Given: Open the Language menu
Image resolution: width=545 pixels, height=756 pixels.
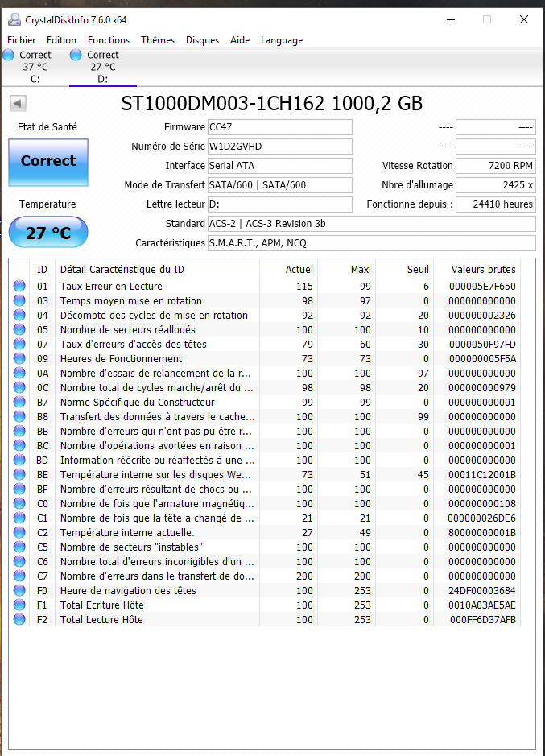Looking at the screenshot, I should click(282, 40).
